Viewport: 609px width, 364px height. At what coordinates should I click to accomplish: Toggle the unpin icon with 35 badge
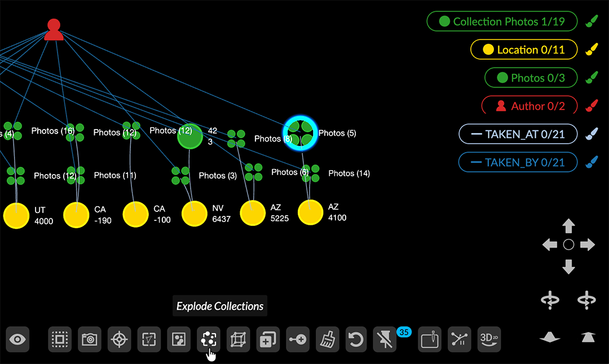[x=386, y=340]
